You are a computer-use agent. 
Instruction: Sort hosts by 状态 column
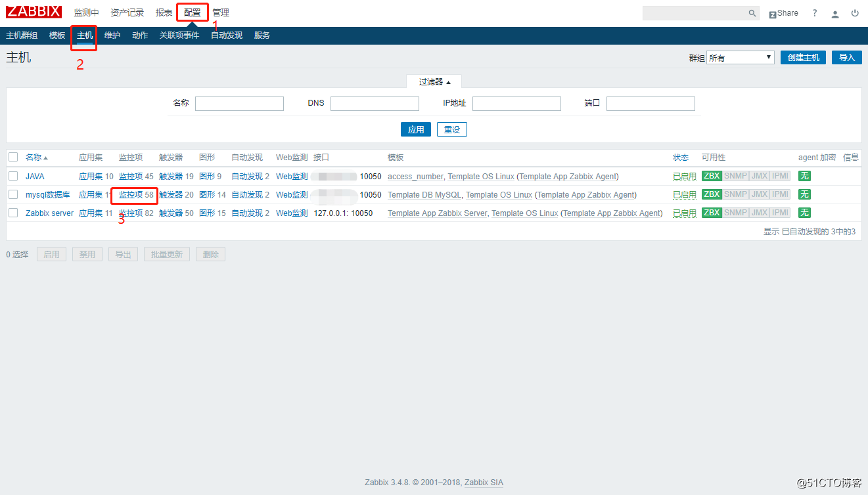(x=681, y=158)
